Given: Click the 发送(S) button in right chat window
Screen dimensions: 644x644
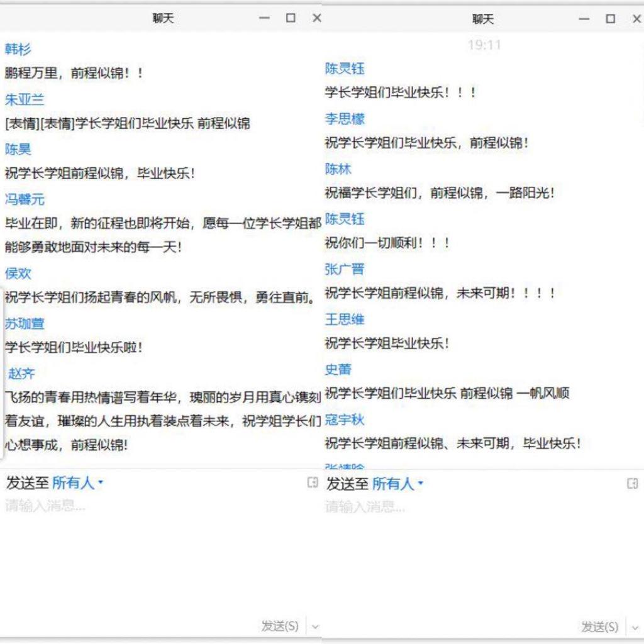Looking at the screenshot, I should (599, 627).
